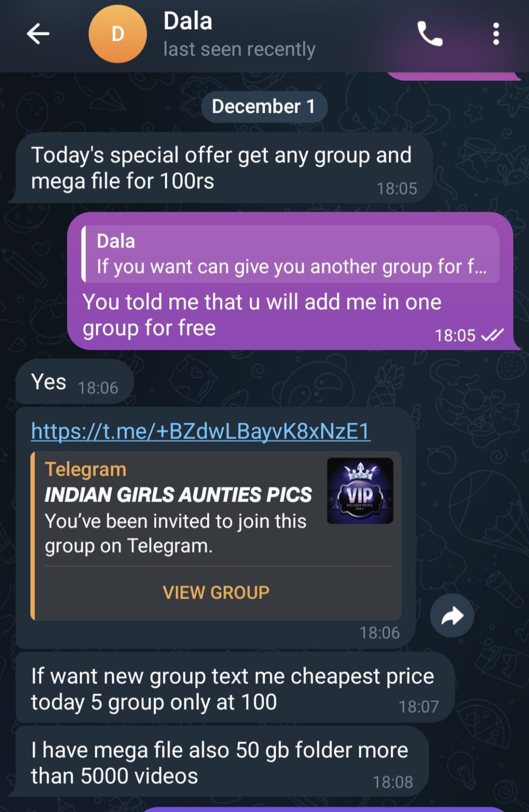Click the VIEW GROUP button
This screenshot has width=529, height=812.
click(216, 592)
